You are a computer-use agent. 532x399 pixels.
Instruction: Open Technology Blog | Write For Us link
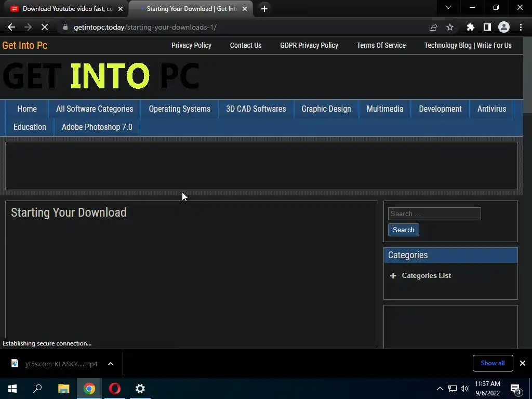[468, 45]
